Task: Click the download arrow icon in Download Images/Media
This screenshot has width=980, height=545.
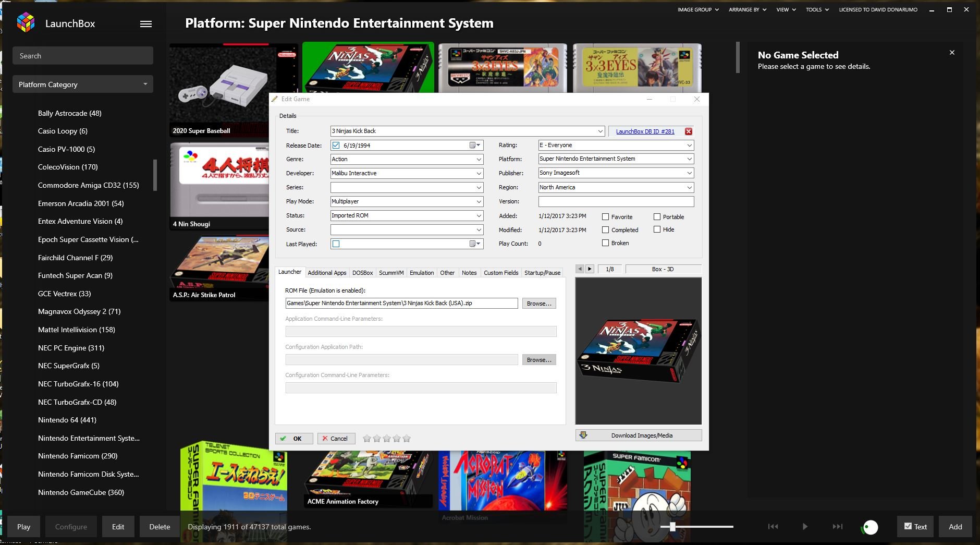Action: tap(583, 435)
